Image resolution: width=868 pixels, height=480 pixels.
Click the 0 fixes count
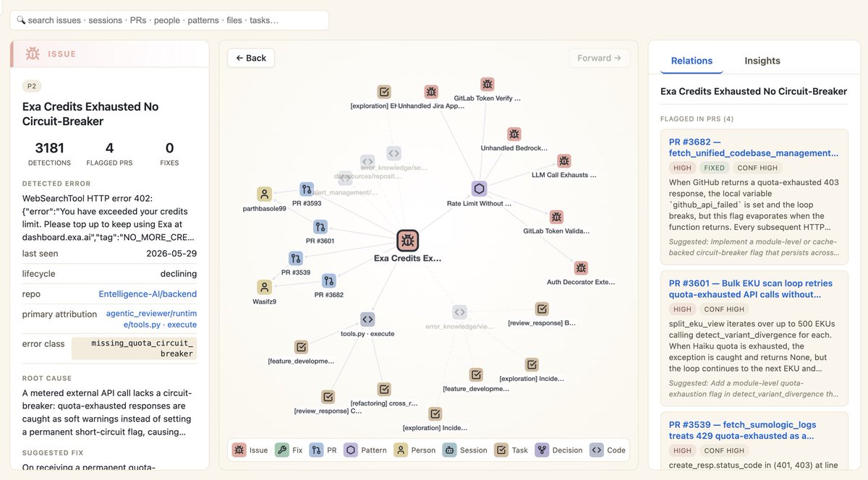tap(169, 148)
